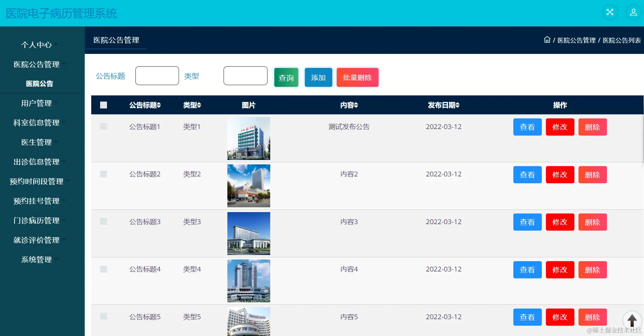Click the 测试发布公告 content cell

point(349,127)
